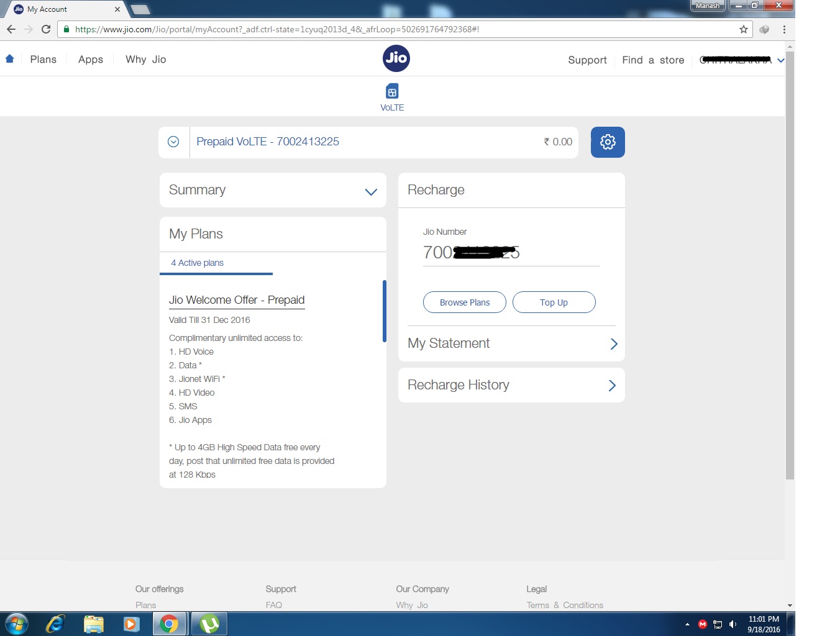The width and height of the screenshot is (840, 636).
Task: Open the Plans menu item
Action: (43, 60)
